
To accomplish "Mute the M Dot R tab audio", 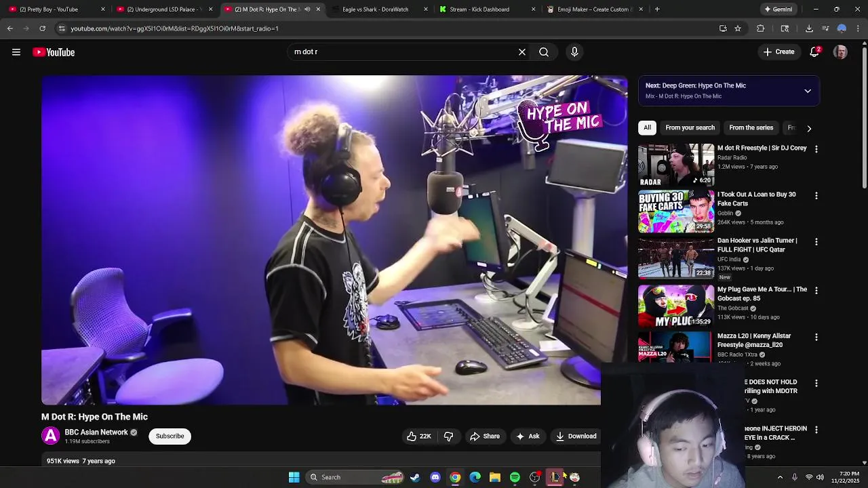I will click(307, 9).
